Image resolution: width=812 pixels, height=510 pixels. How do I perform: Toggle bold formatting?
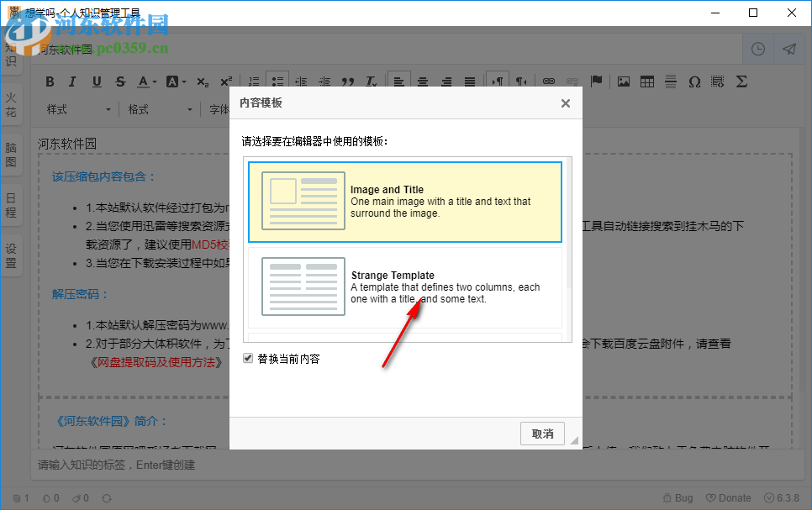tap(50, 81)
